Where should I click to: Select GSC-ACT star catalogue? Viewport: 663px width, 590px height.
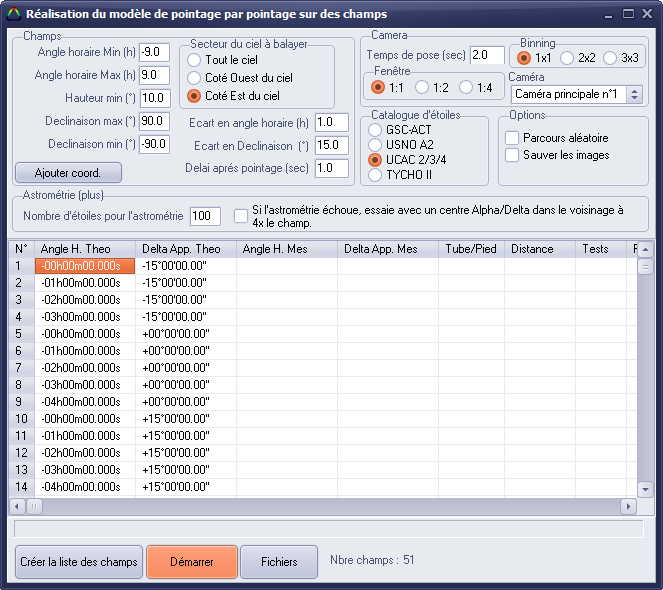[x=375, y=130]
